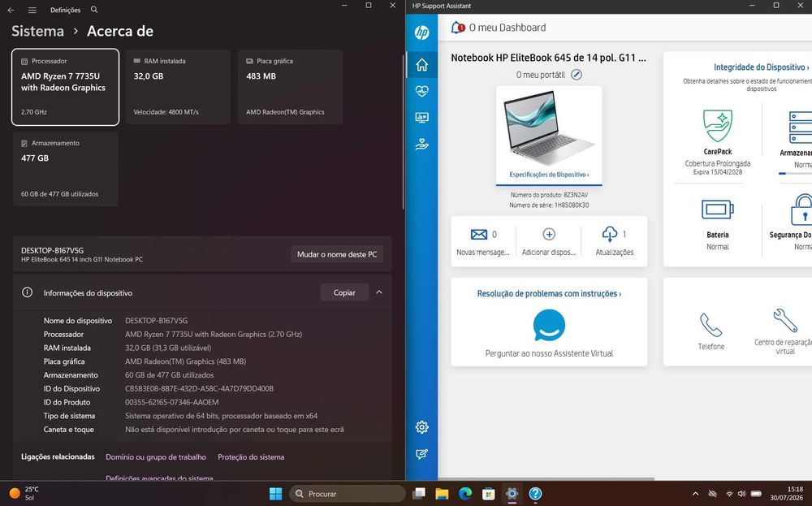Open the monitor diagnostics icon in HP sidebar
The width and height of the screenshot is (812, 506).
click(x=422, y=118)
